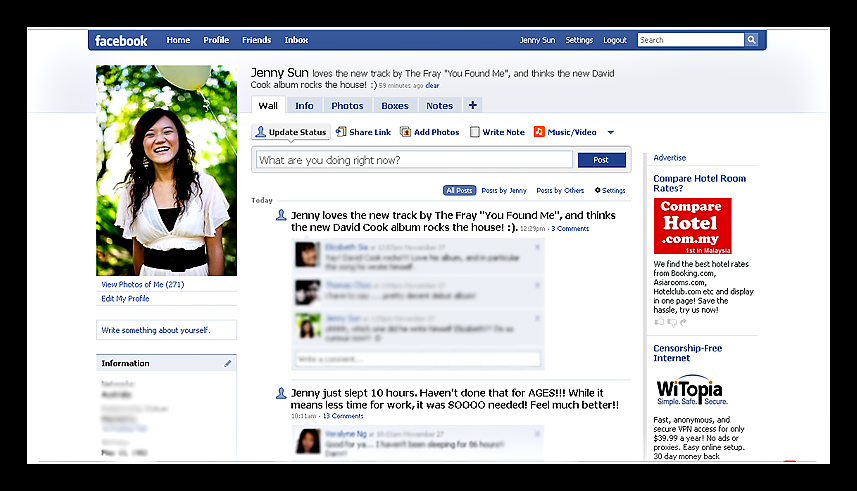This screenshot has width=857, height=491.
Task: Open the 3 Comments link
Action: tap(570, 229)
